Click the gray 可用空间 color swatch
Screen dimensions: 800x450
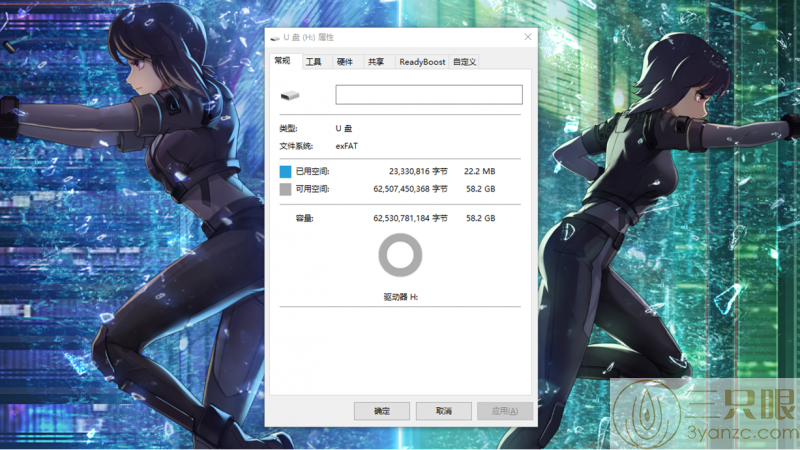(285, 189)
